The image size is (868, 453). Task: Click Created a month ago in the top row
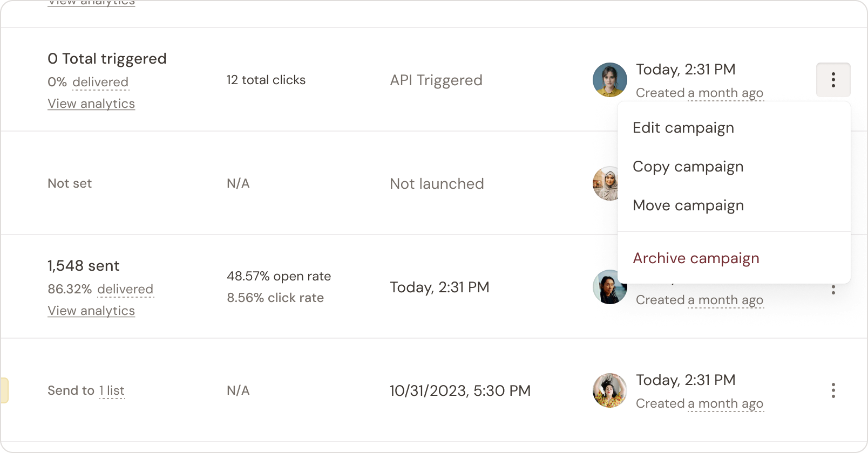click(700, 93)
